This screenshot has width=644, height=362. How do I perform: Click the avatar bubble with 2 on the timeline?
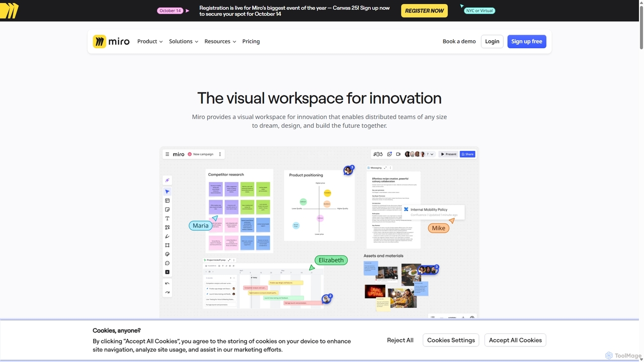click(x=327, y=299)
